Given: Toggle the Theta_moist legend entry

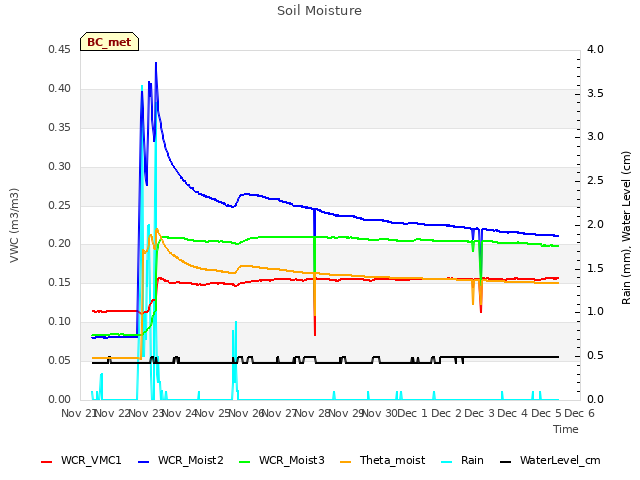Looking at the screenshot, I should point(382,460).
